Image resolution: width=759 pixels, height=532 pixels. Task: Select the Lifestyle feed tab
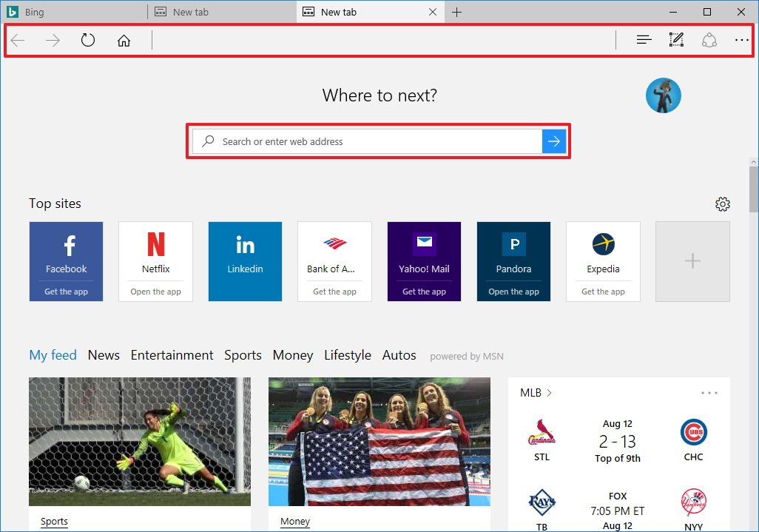tap(348, 355)
